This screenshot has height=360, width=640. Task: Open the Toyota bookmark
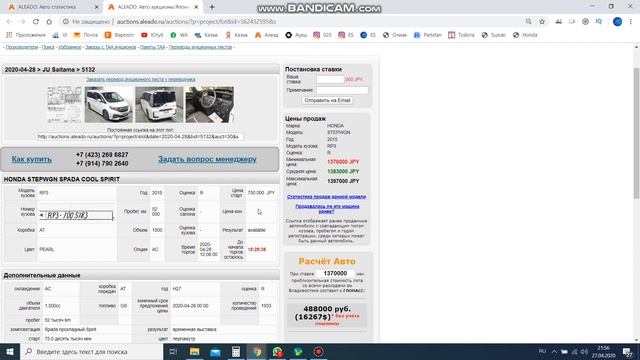tap(461, 35)
